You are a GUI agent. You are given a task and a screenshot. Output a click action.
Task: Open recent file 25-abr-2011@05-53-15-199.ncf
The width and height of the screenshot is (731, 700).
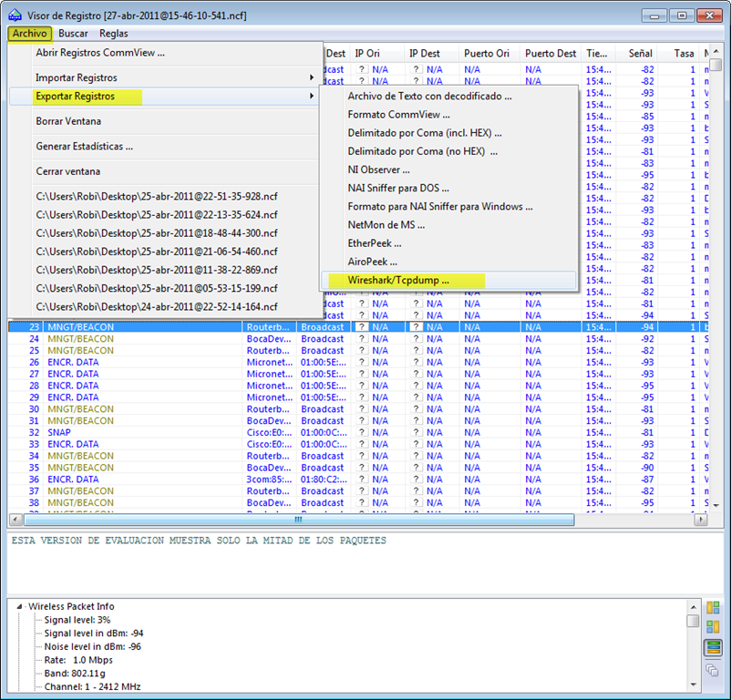click(157, 289)
